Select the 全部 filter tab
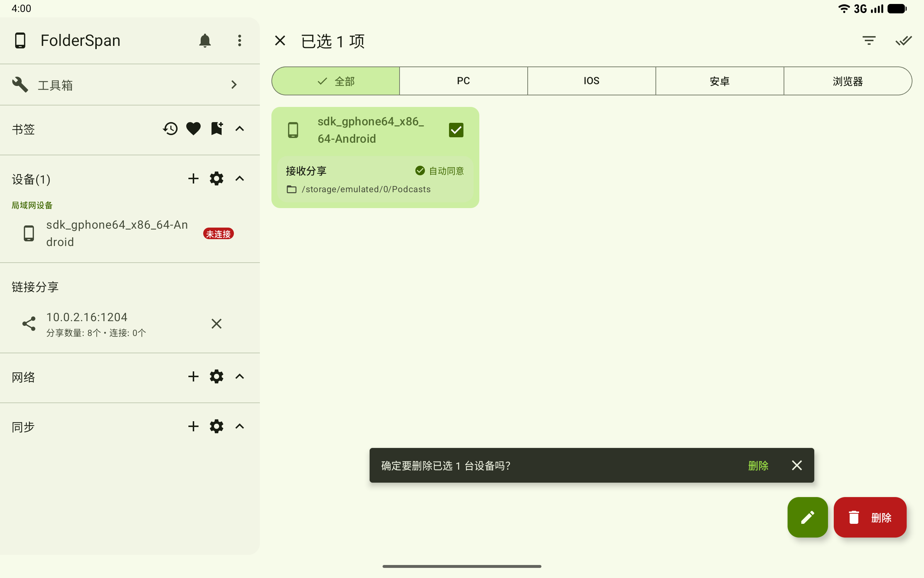Screen dimensions: 924x578 tap(336, 81)
